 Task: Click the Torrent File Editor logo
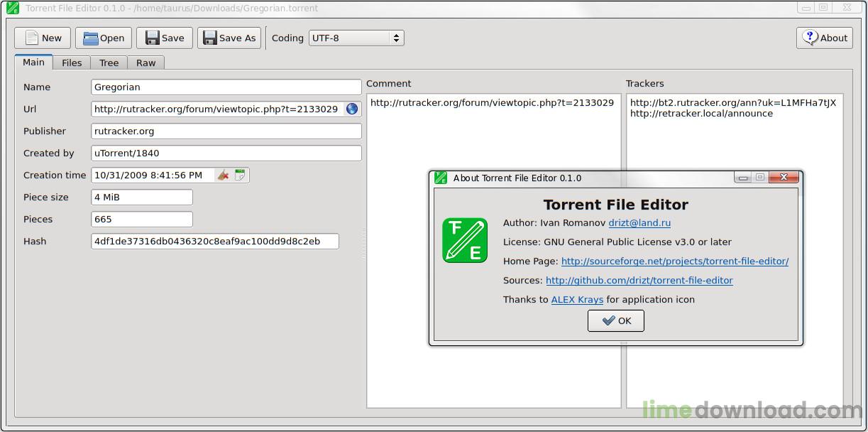(x=465, y=239)
